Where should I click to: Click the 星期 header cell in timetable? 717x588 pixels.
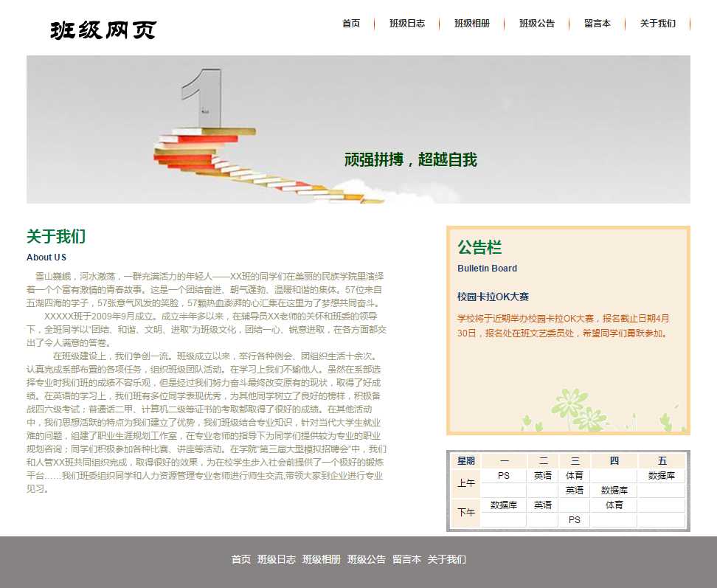(465, 461)
